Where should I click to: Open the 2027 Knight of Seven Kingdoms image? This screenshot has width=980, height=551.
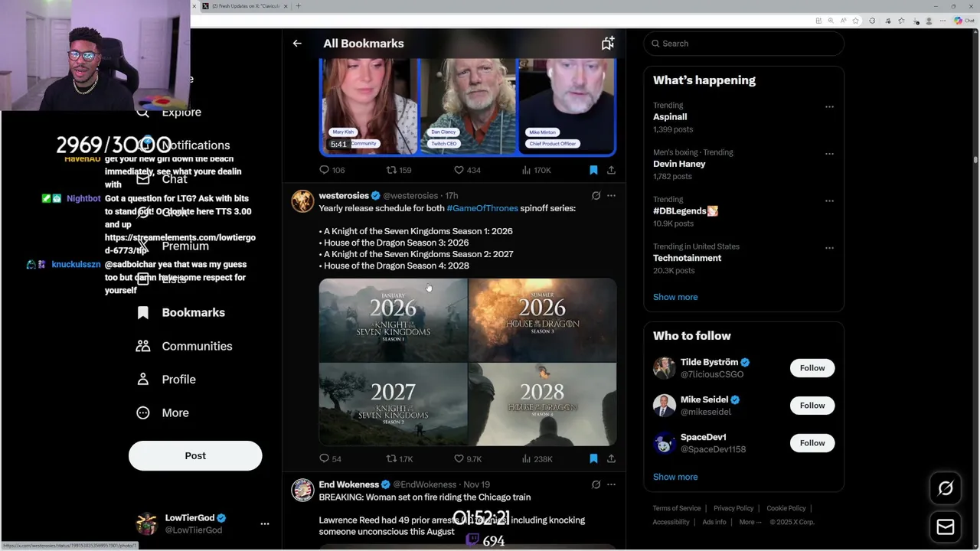[x=393, y=404]
